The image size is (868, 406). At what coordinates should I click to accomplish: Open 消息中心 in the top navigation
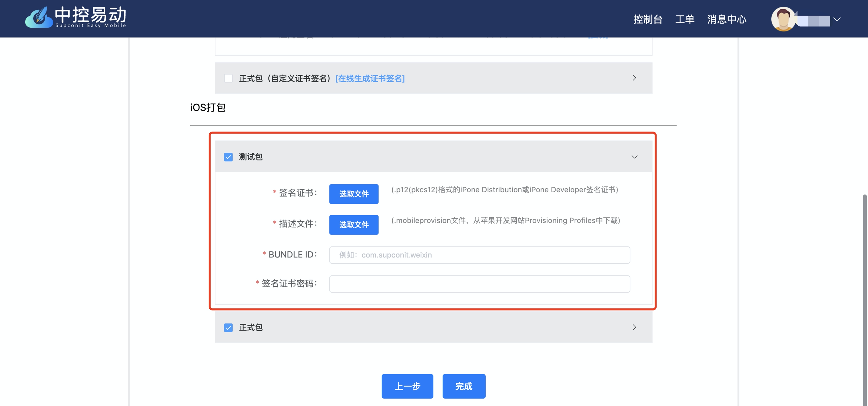(x=726, y=19)
